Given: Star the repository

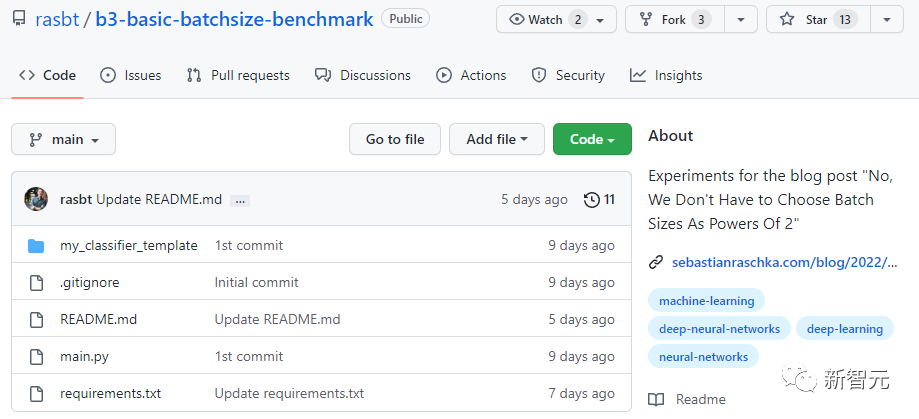Looking at the screenshot, I should [x=817, y=19].
